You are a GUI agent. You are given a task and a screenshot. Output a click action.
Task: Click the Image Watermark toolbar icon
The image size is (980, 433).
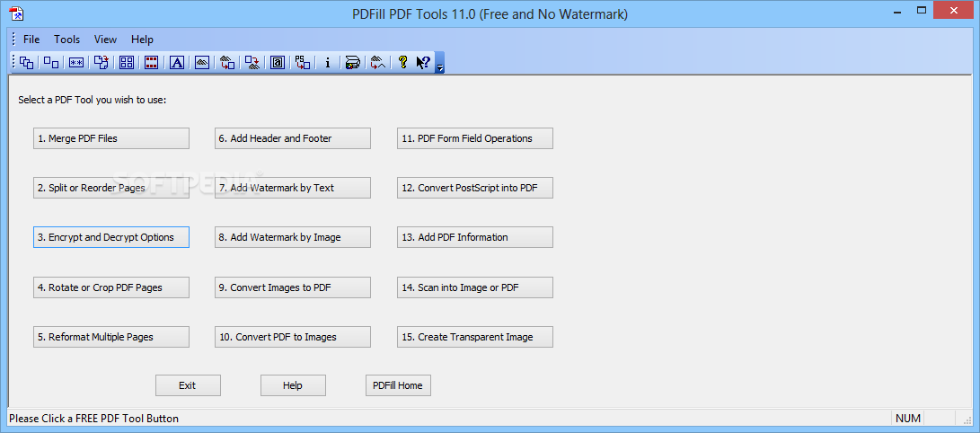tap(202, 63)
